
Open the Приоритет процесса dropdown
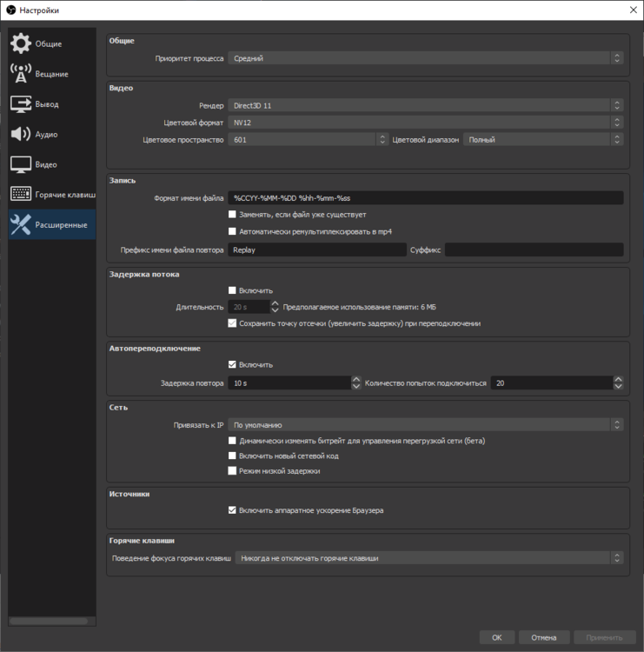click(x=425, y=58)
